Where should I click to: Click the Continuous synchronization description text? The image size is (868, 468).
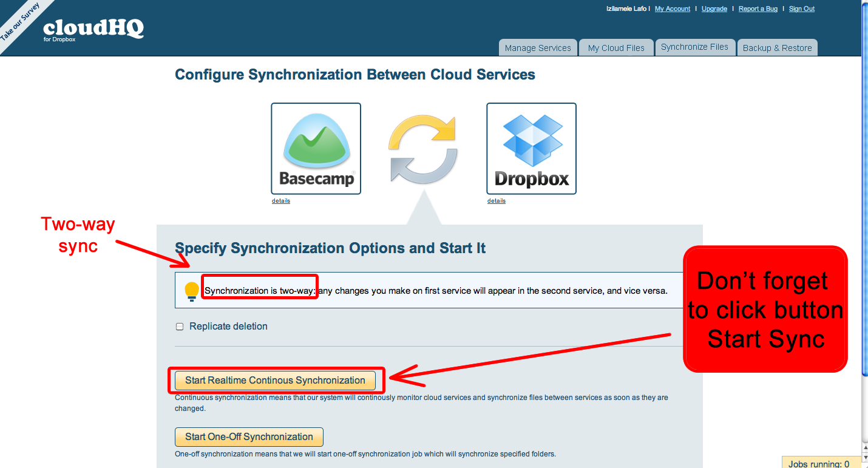coord(421,403)
